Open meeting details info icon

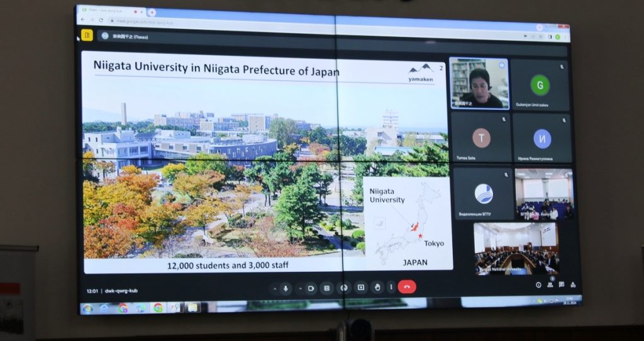pyautogui.click(x=538, y=284)
